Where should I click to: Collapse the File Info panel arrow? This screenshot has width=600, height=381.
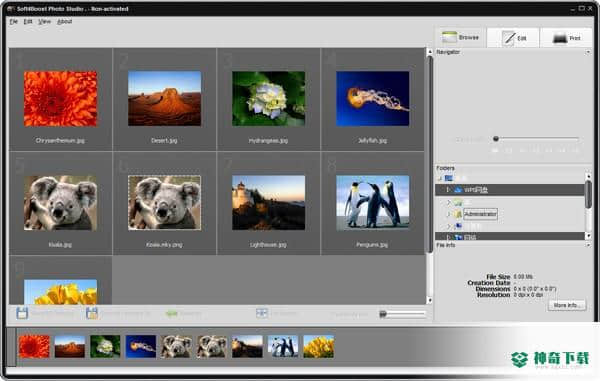(588, 245)
